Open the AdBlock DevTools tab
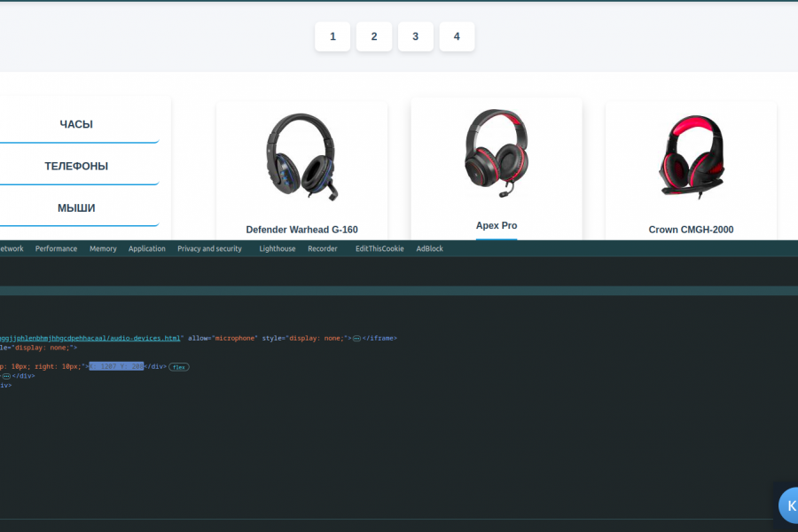The image size is (798, 532). 429,248
